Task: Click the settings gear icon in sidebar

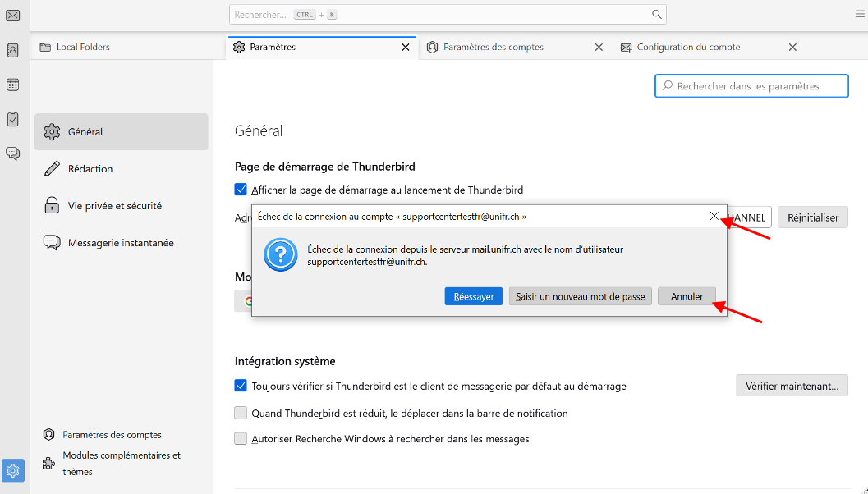Action: [x=13, y=470]
